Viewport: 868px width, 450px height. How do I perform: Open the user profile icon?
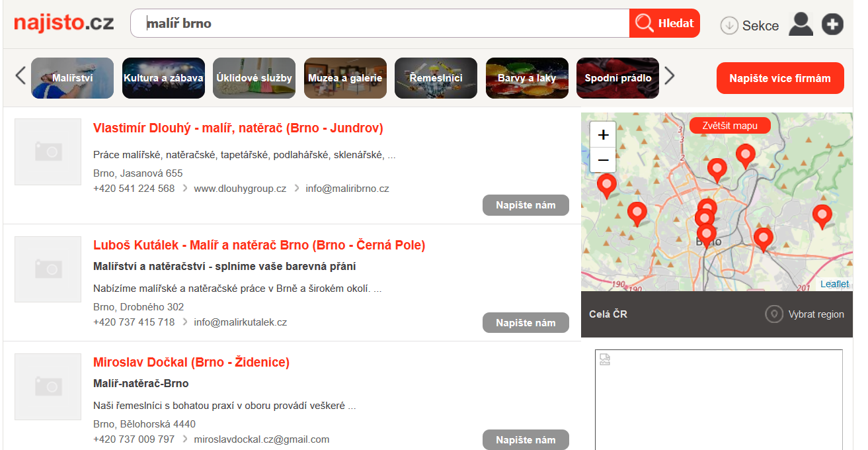(801, 24)
